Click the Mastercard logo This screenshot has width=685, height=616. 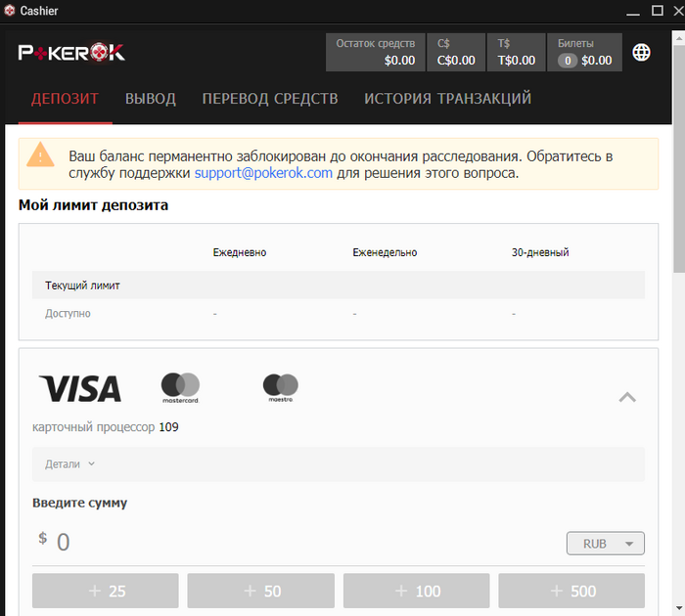pyautogui.click(x=180, y=387)
